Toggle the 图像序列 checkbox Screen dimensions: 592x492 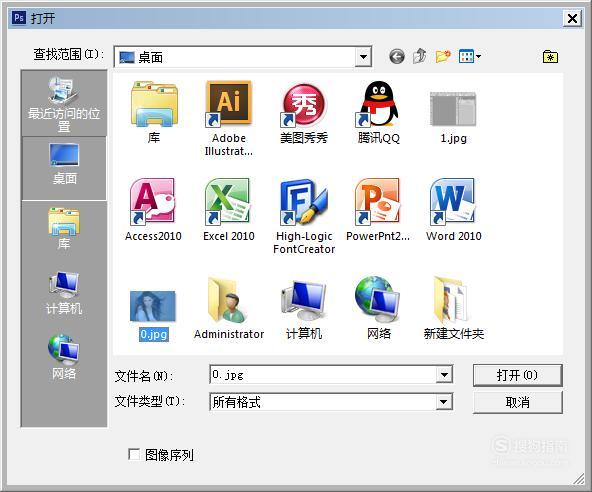click(x=134, y=454)
